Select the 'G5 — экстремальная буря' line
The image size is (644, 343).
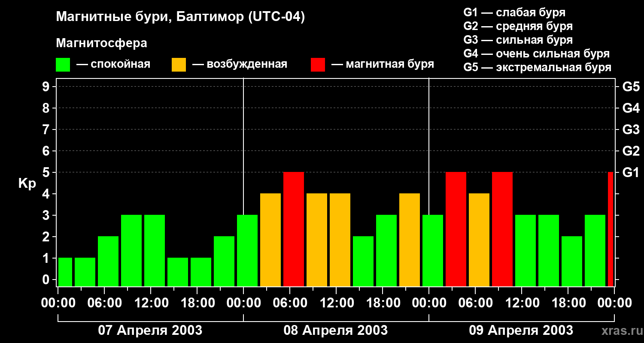point(538,67)
